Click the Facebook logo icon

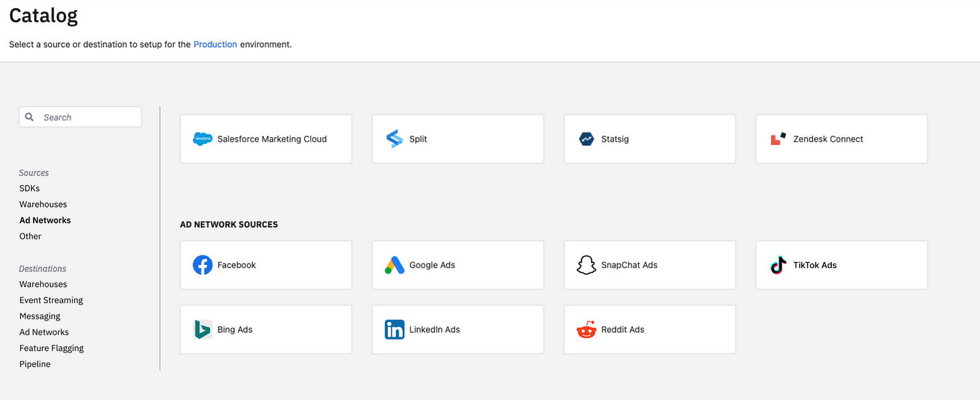coord(203,265)
